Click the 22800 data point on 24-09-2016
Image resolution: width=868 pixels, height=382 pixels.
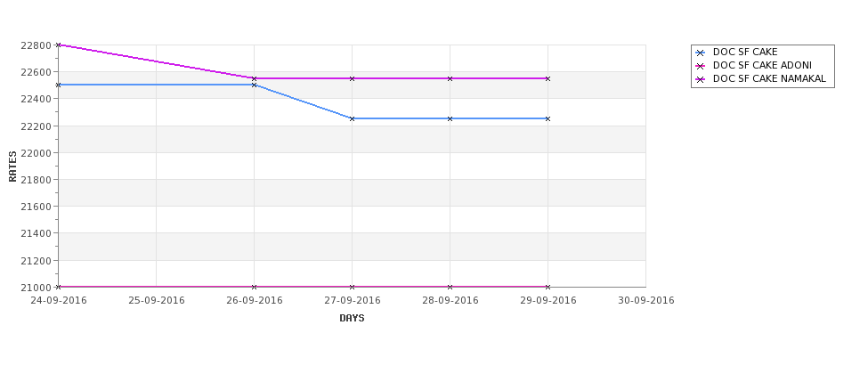click(x=58, y=45)
